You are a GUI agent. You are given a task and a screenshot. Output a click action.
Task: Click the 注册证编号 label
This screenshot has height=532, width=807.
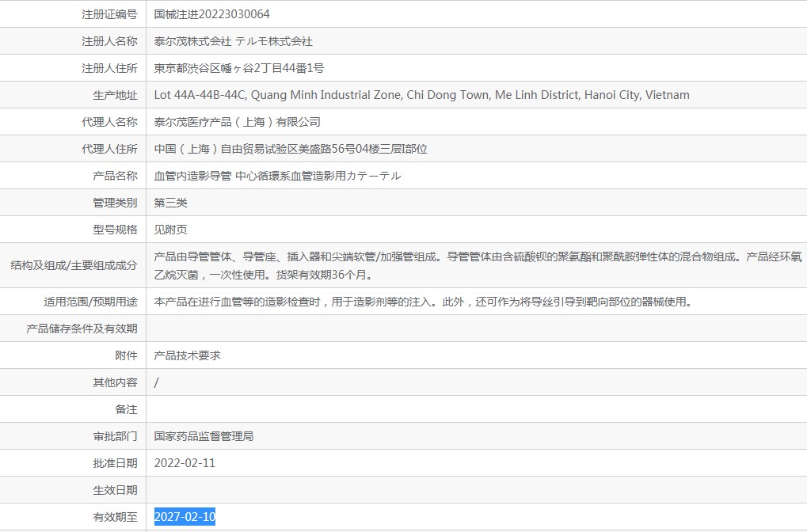click(109, 14)
